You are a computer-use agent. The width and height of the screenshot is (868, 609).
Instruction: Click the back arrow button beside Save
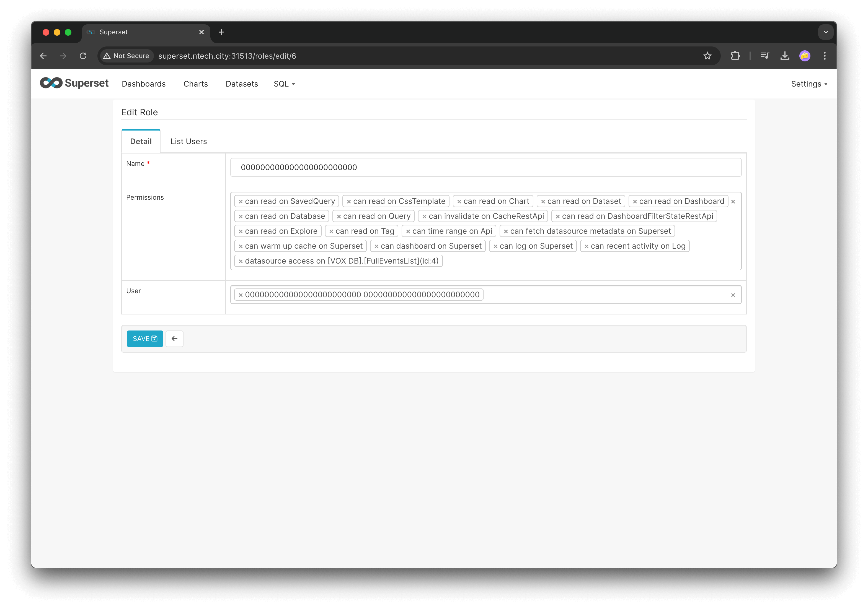[x=174, y=339]
